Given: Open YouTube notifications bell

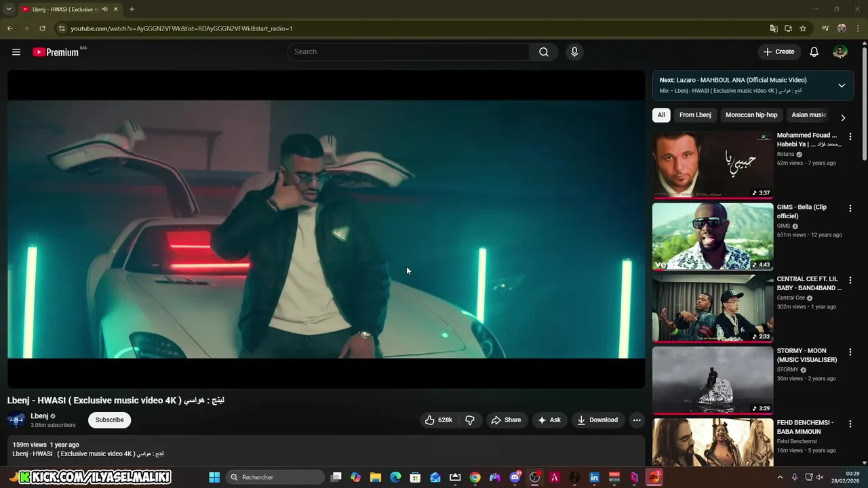Looking at the screenshot, I should click(814, 52).
